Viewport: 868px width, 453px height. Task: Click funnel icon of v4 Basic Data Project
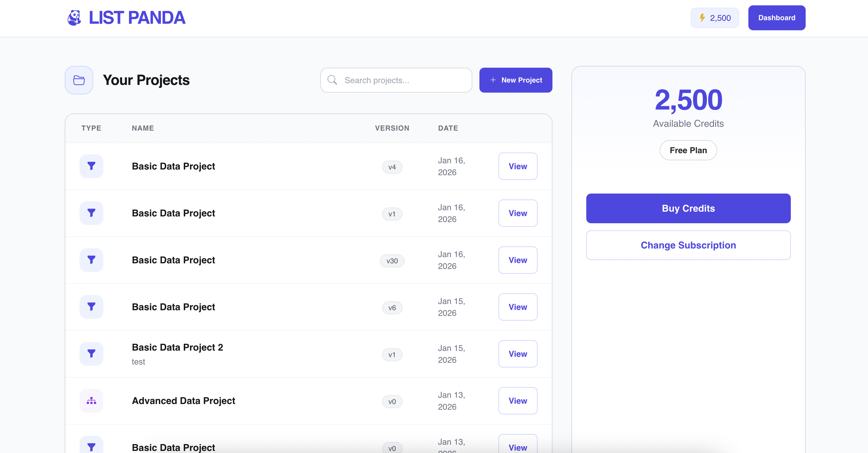[91, 166]
